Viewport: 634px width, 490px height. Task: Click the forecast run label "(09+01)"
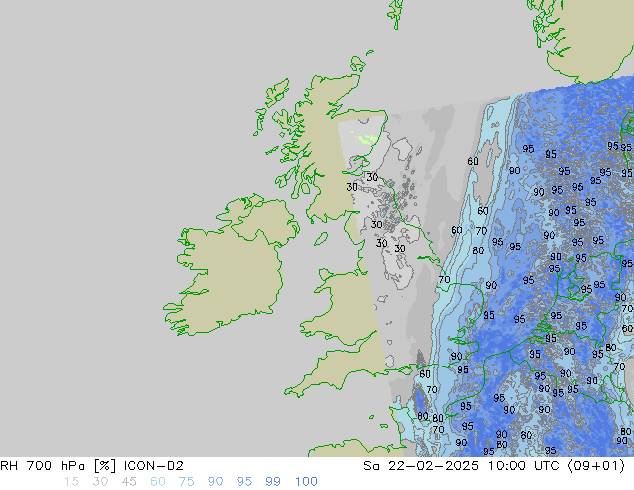coord(596,466)
